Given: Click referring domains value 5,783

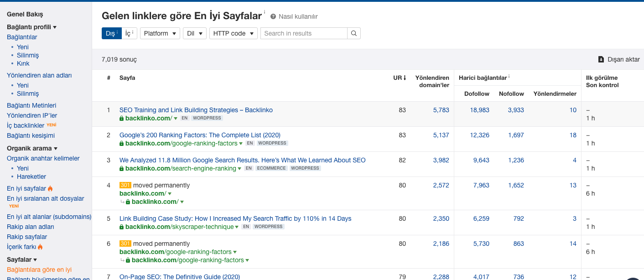Looking at the screenshot, I should (x=441, y=110).
